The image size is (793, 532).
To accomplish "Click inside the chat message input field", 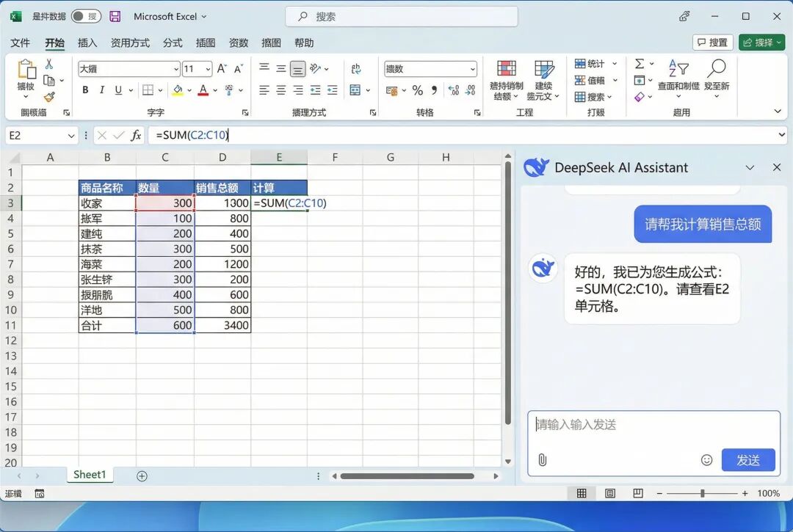I will (x=646, y=424).
